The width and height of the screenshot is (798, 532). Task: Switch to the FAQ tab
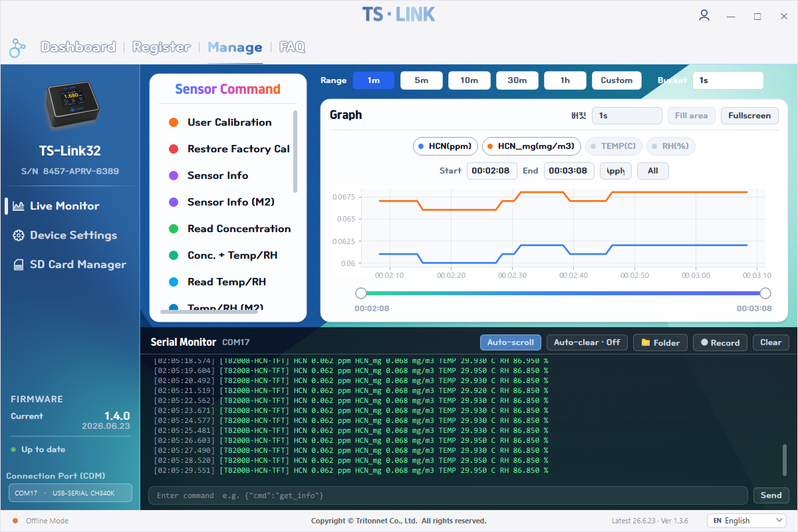coord(293,47)
